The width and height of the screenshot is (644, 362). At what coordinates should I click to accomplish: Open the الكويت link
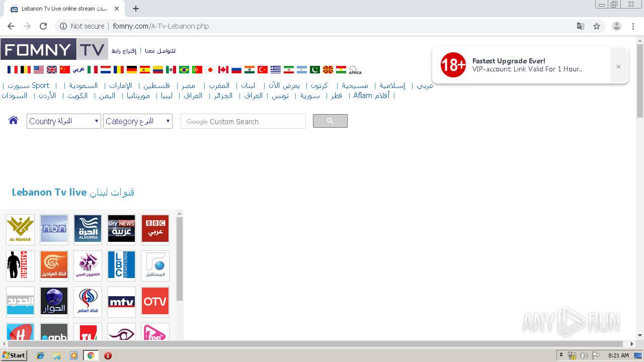[x=77, y=96]
